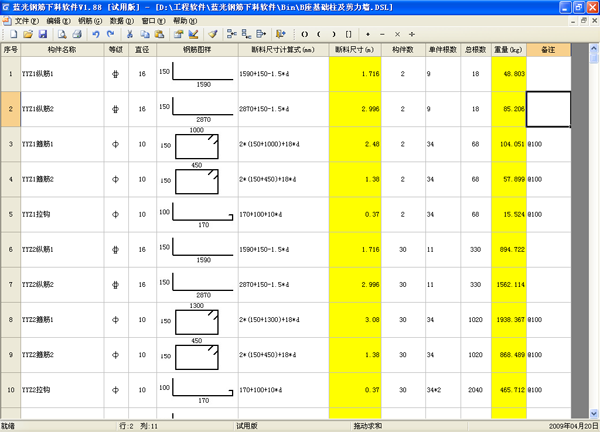Click the plus operator toolbar button
This screenshot has height=432, width=600.
(x=368, y=34)
